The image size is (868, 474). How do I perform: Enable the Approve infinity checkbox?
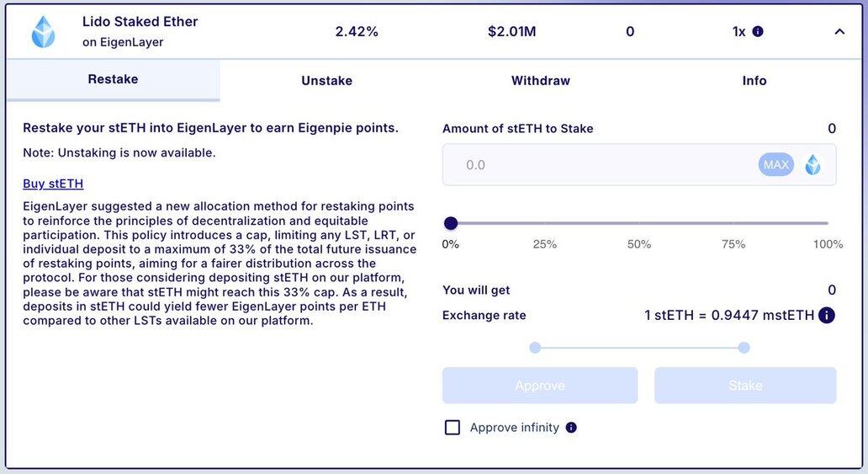[x=453, y=428]
